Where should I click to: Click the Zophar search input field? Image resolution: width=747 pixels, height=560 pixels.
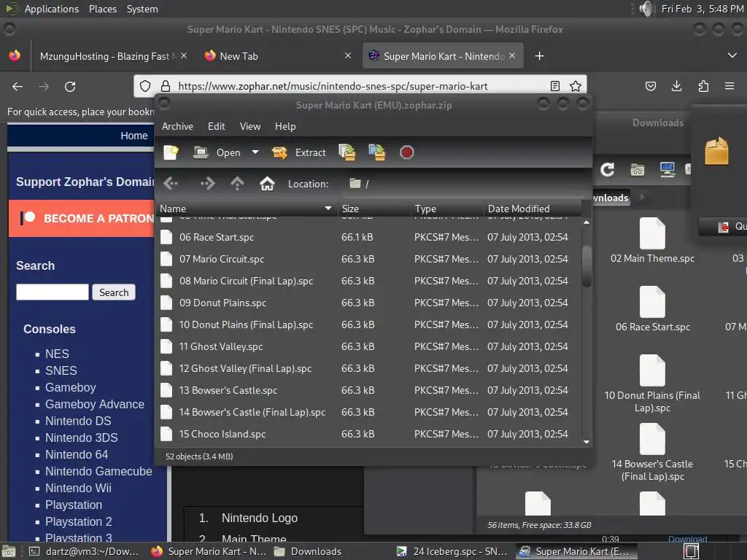(53, 292)
